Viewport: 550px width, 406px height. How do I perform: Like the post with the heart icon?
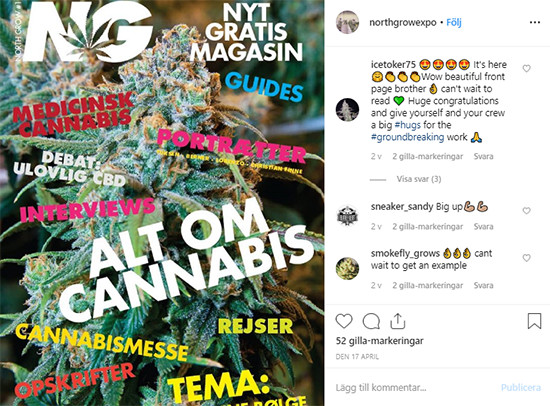pos(344,321)
